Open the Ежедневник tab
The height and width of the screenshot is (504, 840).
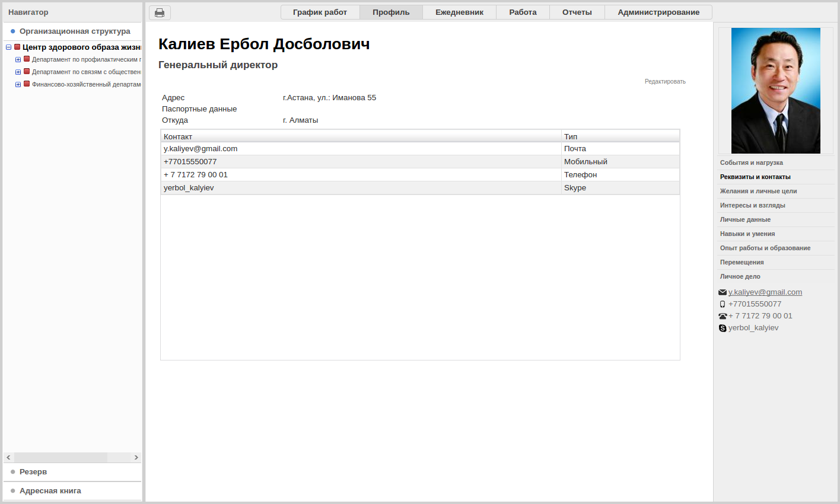point(459,12)
